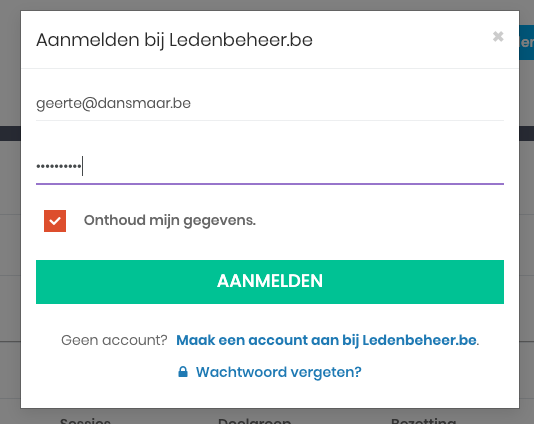
Task: Open the Wachtwoord vergeten? link
Action: tap(278, 372)
